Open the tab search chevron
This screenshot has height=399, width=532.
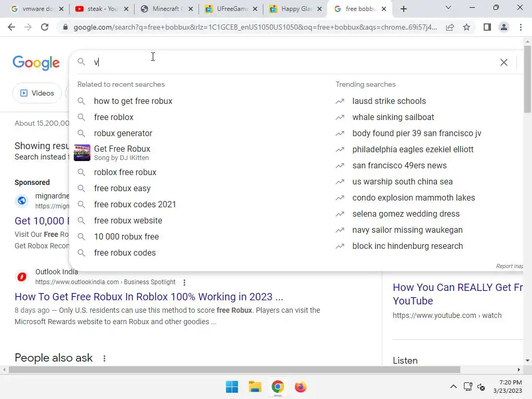(448, 7)
